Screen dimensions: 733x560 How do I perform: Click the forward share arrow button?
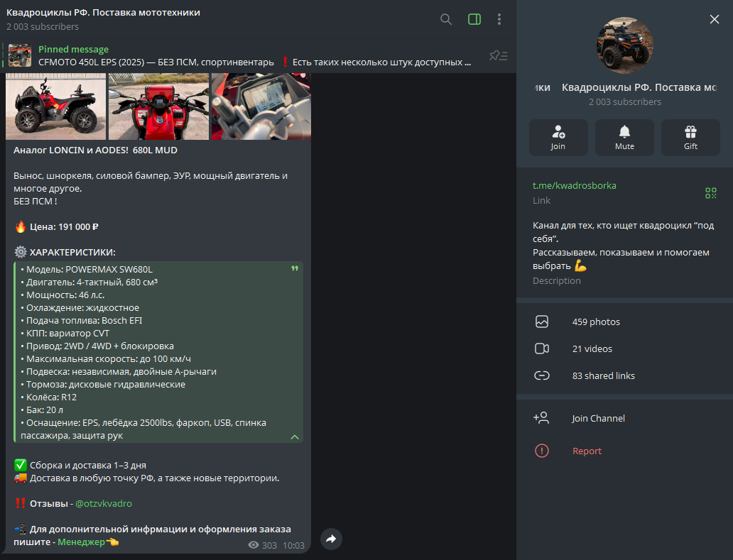[331, 539]
